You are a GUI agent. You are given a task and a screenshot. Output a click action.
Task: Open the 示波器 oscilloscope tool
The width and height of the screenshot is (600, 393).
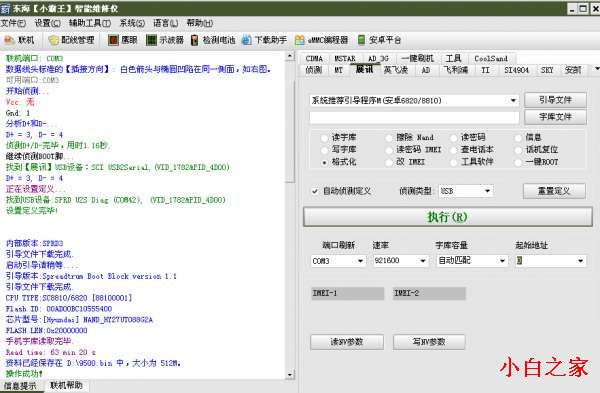pos(165,40)
